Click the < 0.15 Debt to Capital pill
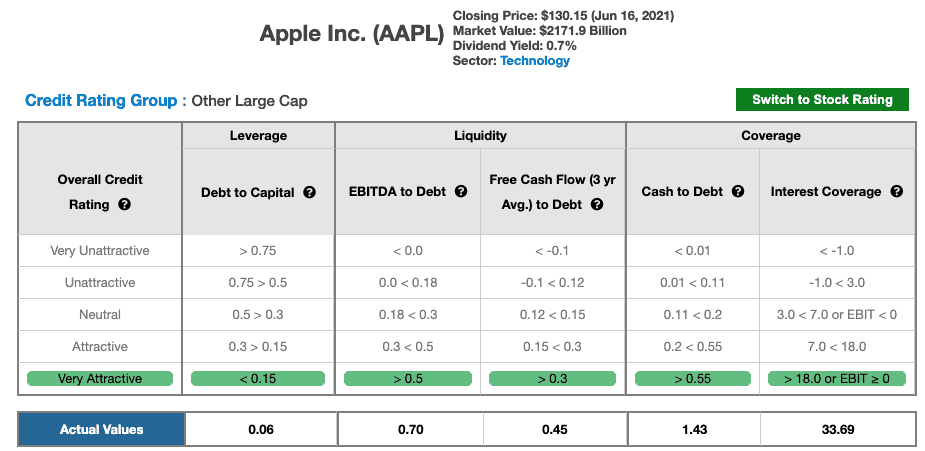The height and width of the screenshot is (451, 925). click(258, 378)
